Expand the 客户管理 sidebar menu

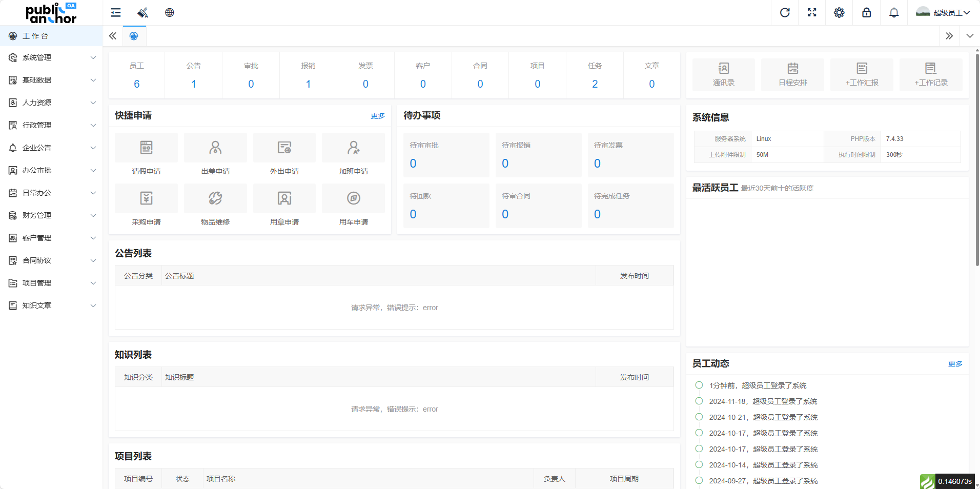[51, 238]
